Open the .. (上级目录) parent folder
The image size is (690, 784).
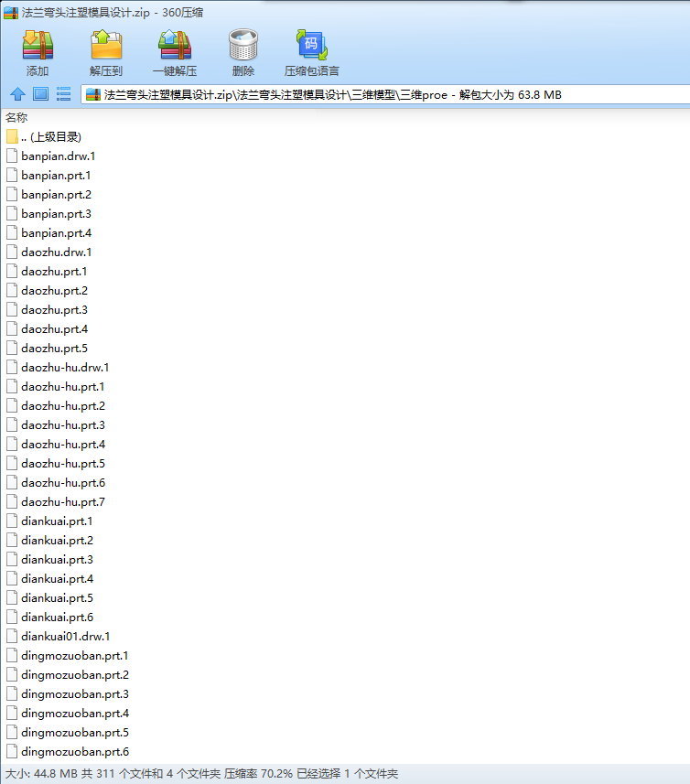tap(44, 137)
